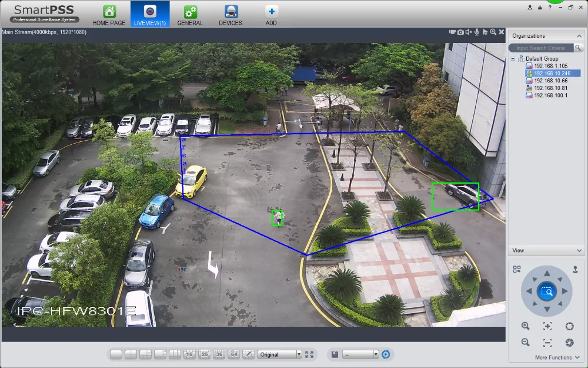
Task: Select device 192.168.10.81 in the tree
Action: 551,88
